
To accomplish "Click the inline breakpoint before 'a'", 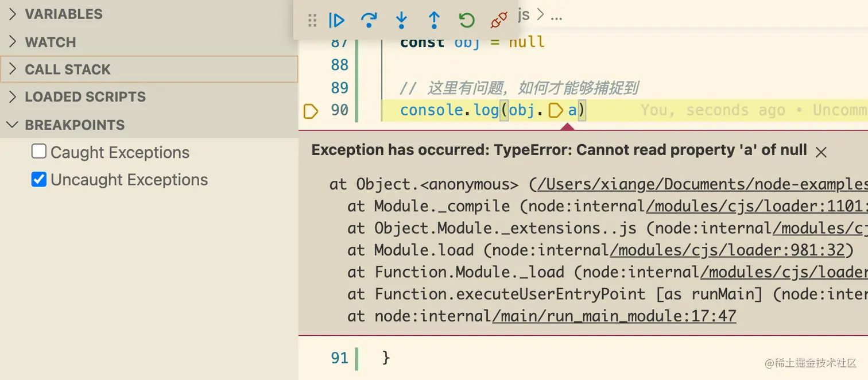I will 556,110.
